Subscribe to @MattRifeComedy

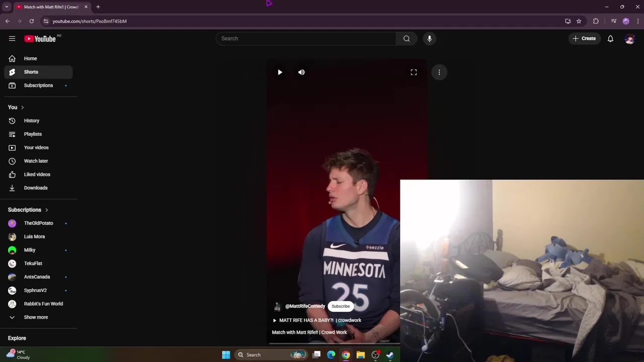click(341, 306)
